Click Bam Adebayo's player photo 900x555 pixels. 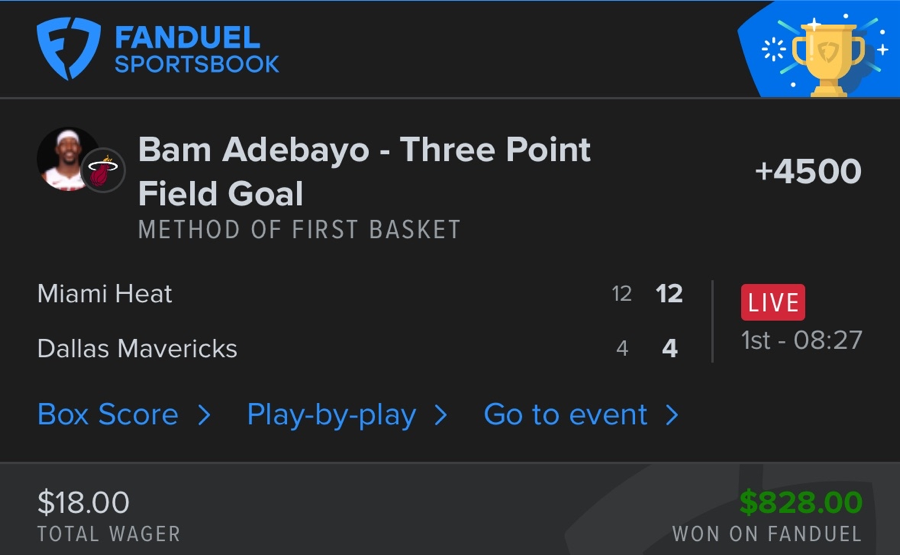67,158
